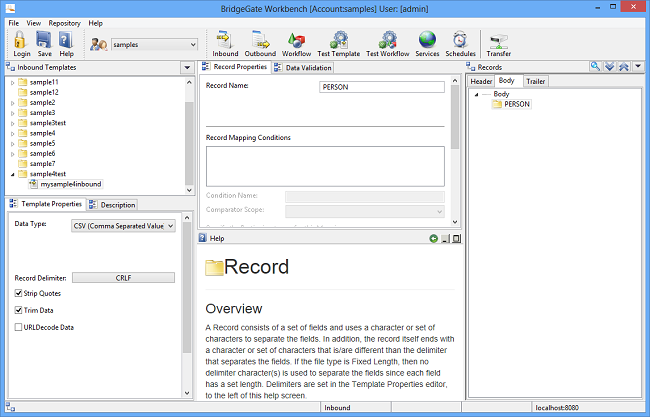Select the sample5 folder
This screenshot has width=650, height=417.
[37, 143]
